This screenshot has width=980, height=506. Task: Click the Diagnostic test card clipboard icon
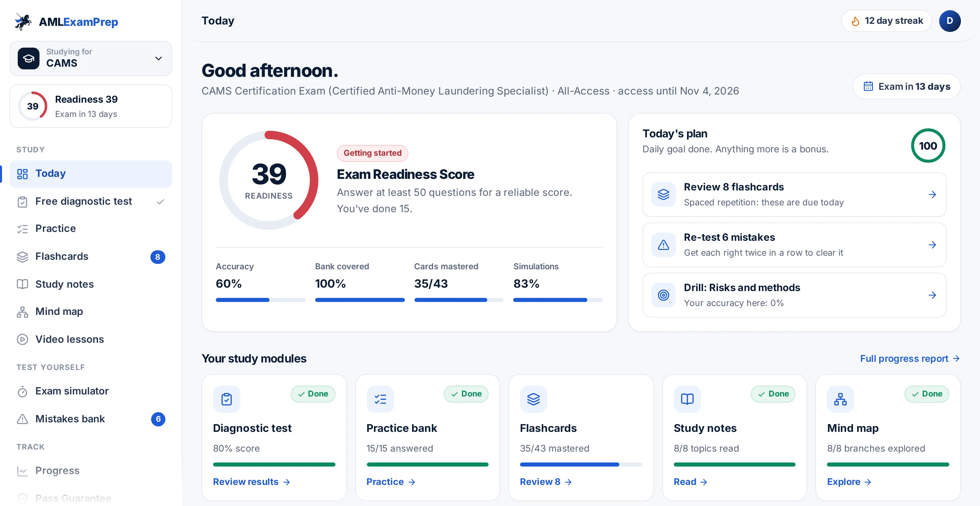pyautogui.click(x=226, y=399)
